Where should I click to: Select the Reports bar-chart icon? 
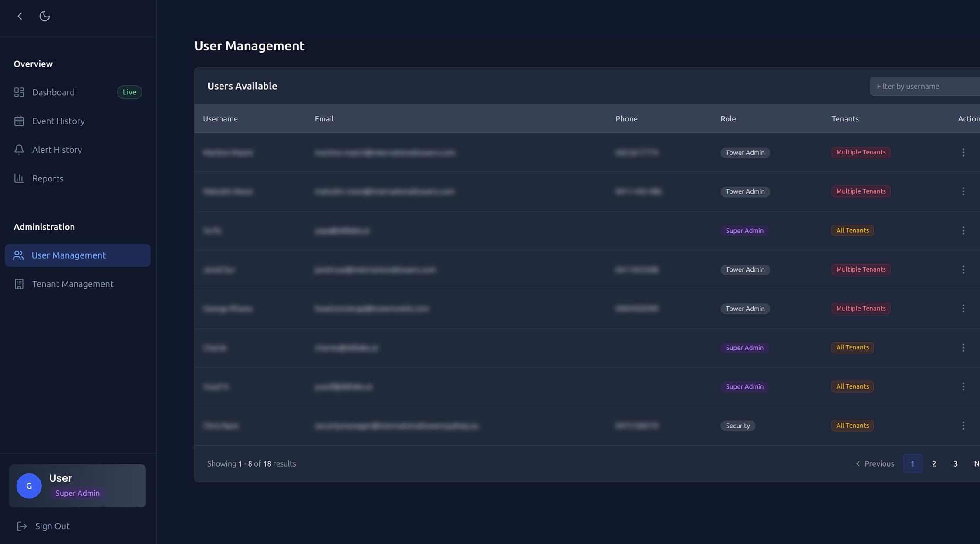pos(19,178)
